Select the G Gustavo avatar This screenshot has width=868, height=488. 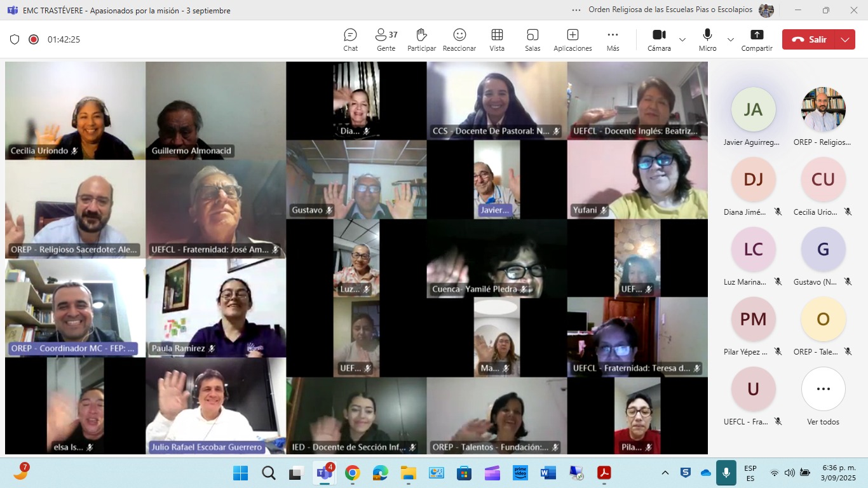pos(824,249)
